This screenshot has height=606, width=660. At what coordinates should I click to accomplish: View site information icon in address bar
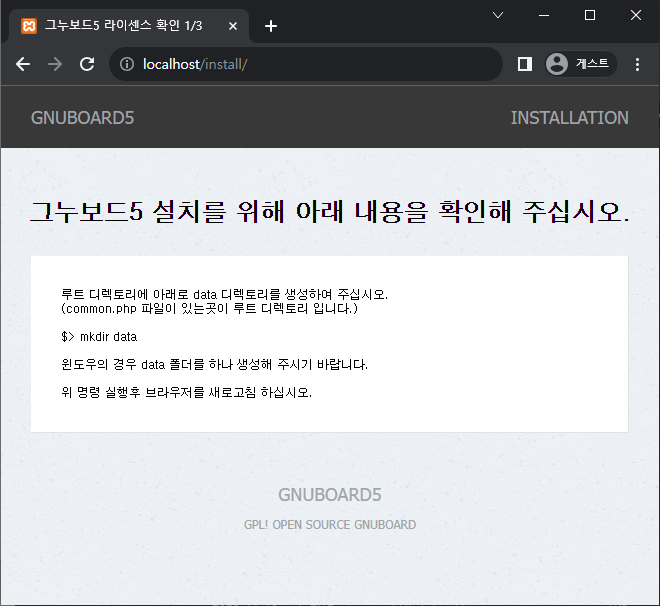tap(127, 64)
